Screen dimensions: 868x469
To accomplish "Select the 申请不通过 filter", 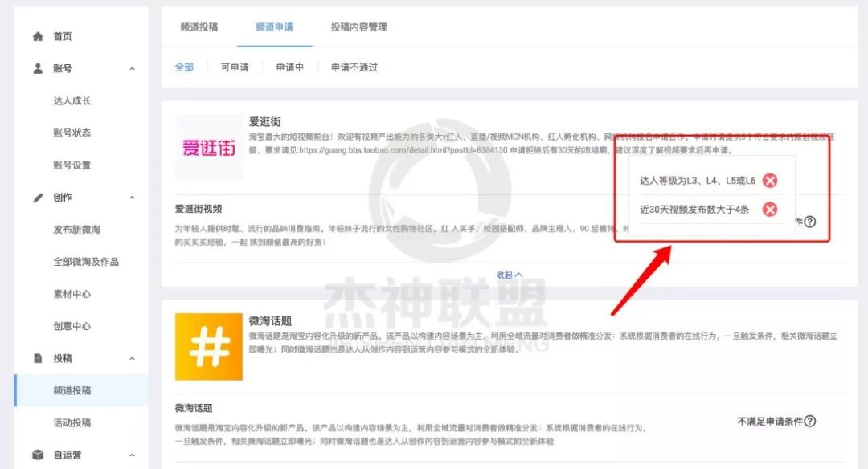I will click(354, 67).
